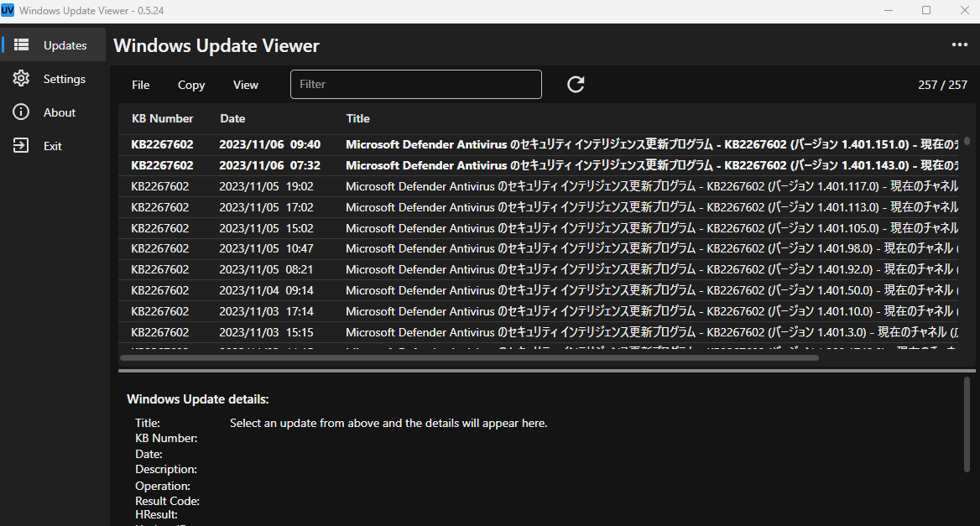
Task: Click the Operation label in details
Action: pyautogui.click(x=163, y=486)
